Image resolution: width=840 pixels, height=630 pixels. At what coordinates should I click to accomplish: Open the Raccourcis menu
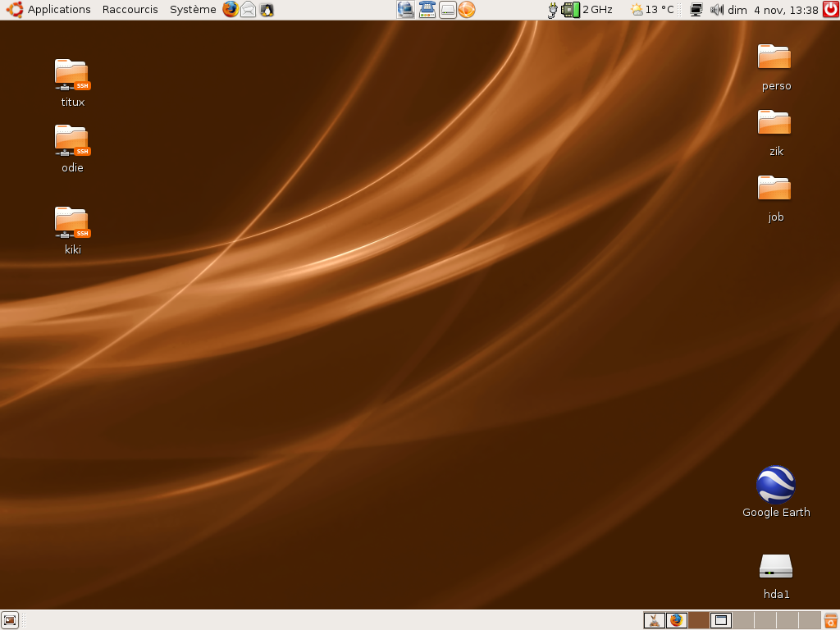(130, 10)
